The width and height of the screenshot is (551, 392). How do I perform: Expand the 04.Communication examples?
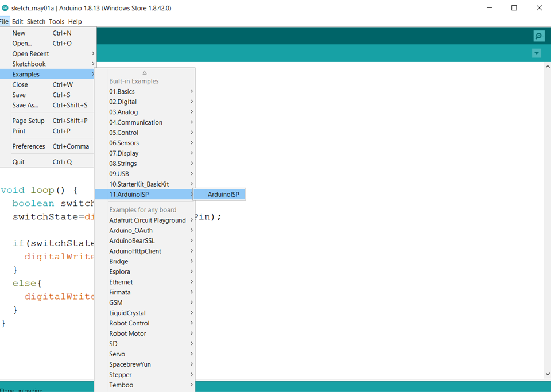coord(145,122)
